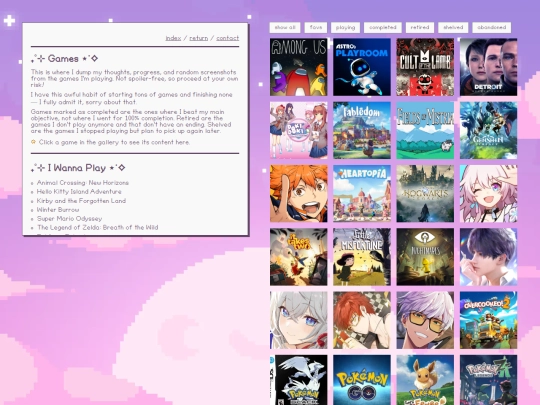Click the Pokémon Legends Z-A cover

click(488, 380)
